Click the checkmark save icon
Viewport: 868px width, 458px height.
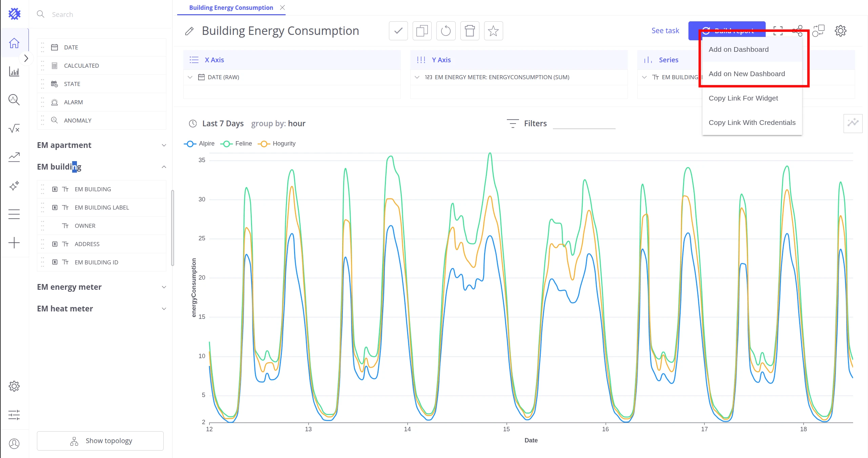398,31
